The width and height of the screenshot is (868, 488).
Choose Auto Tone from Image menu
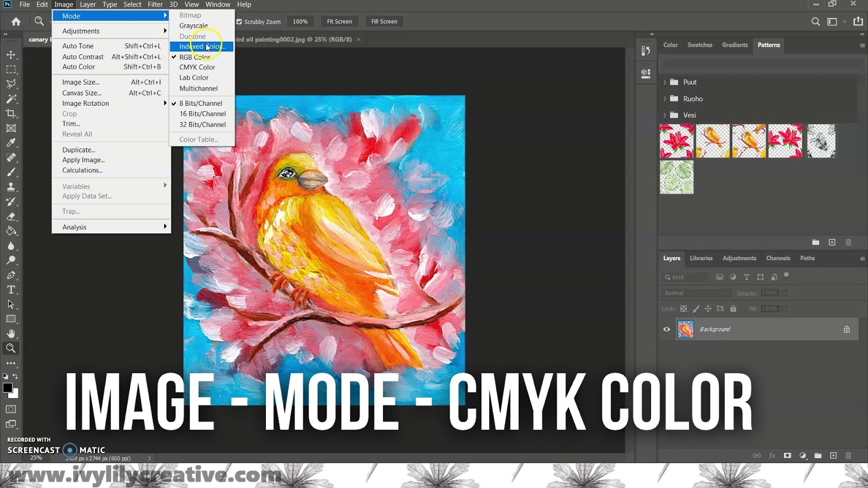pyautogui.click(x=111, y=46)
